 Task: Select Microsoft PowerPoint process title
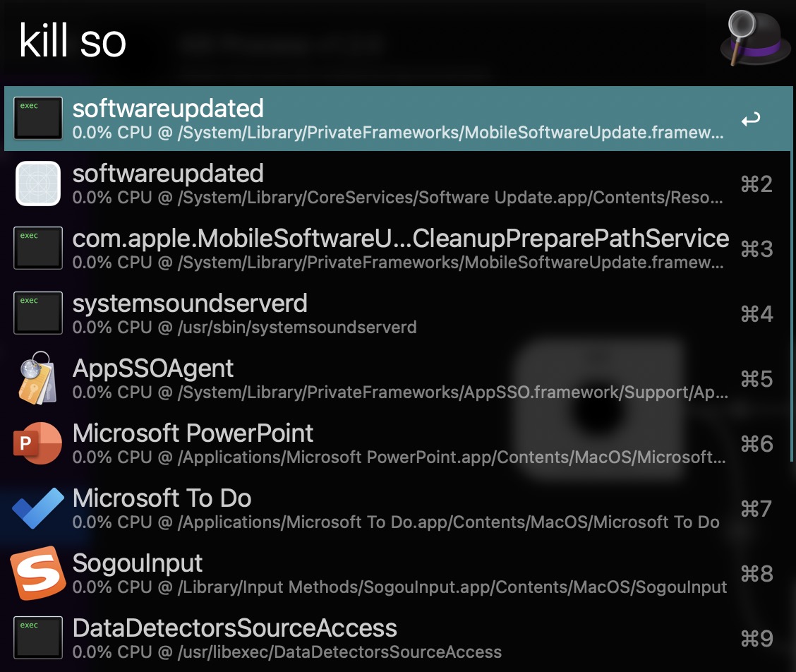193,433
